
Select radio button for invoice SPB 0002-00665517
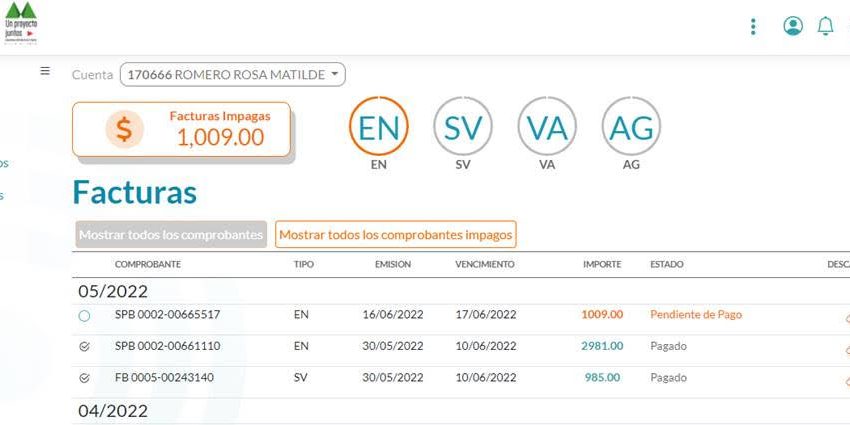84,315
